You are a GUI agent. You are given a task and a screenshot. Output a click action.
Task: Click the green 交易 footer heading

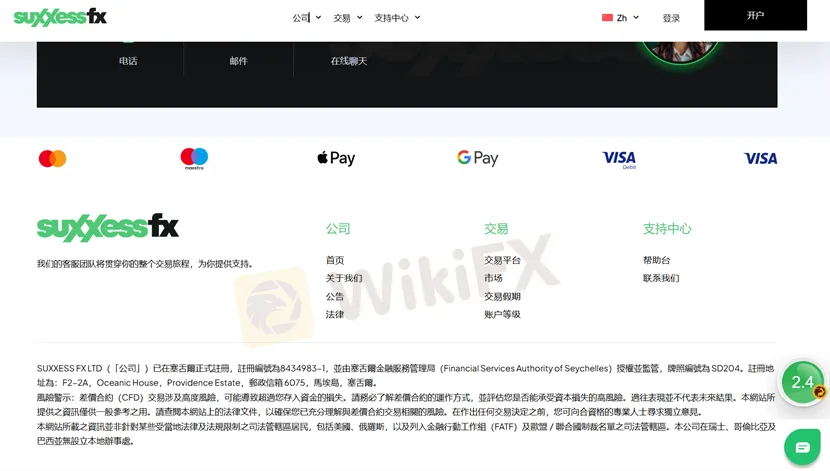point(496,229)
